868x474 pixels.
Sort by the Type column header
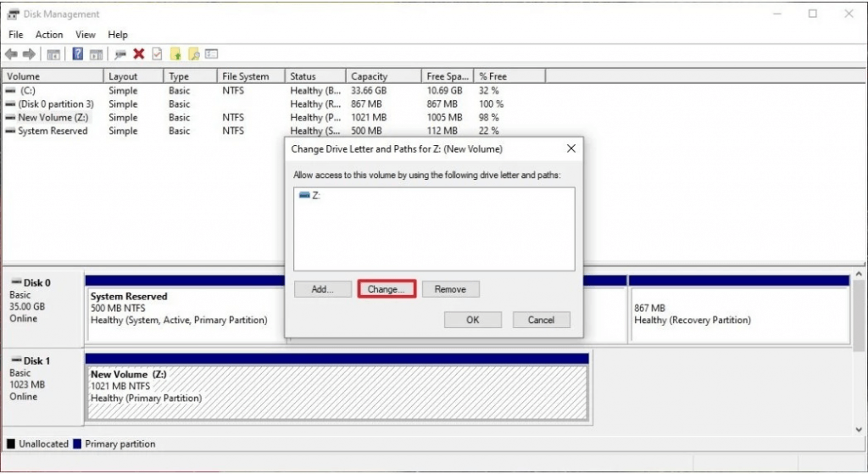click(191, 76)
